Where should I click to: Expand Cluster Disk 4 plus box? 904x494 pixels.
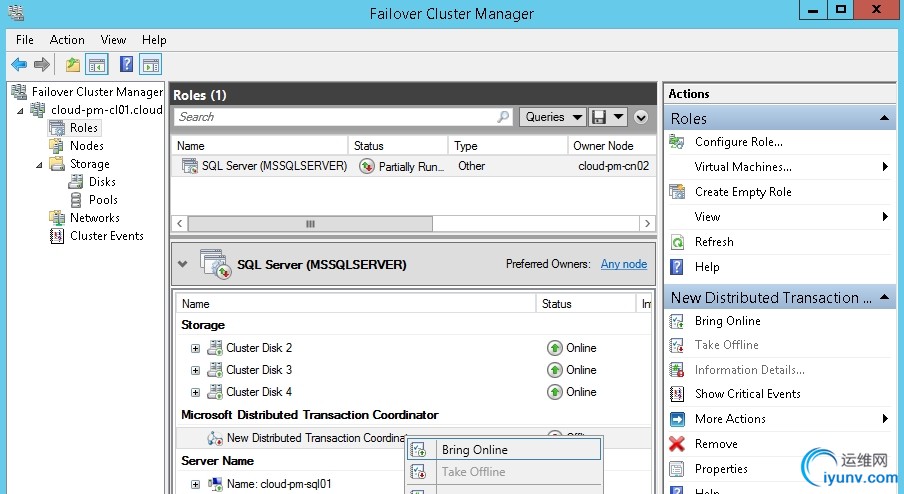(x=195, y=393)
